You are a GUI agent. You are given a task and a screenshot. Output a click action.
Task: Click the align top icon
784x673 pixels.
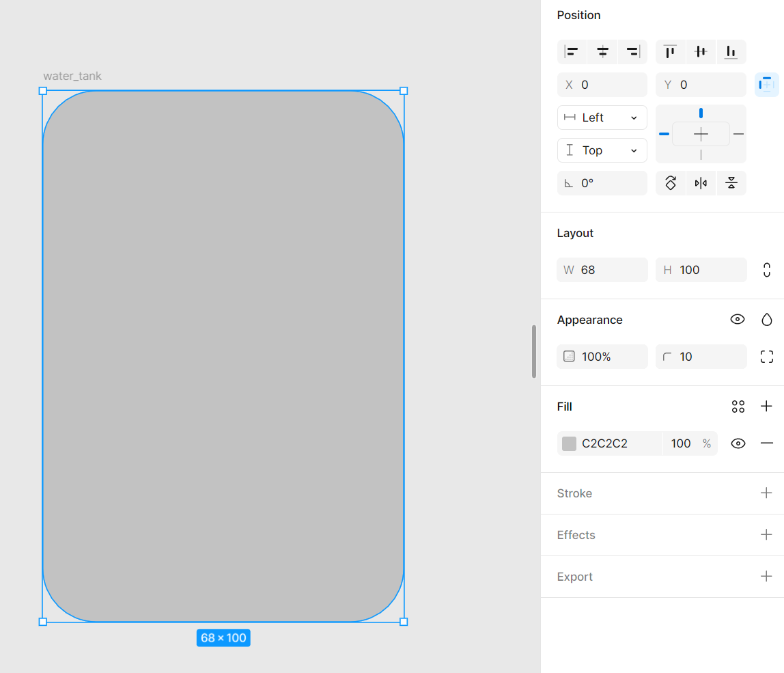[x=671, y=52]
